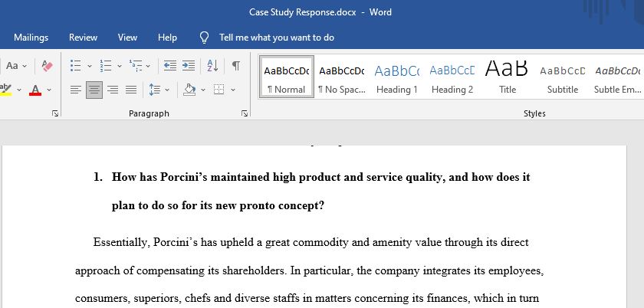Open the Text Highlight Color dropdown arrow

19,90
